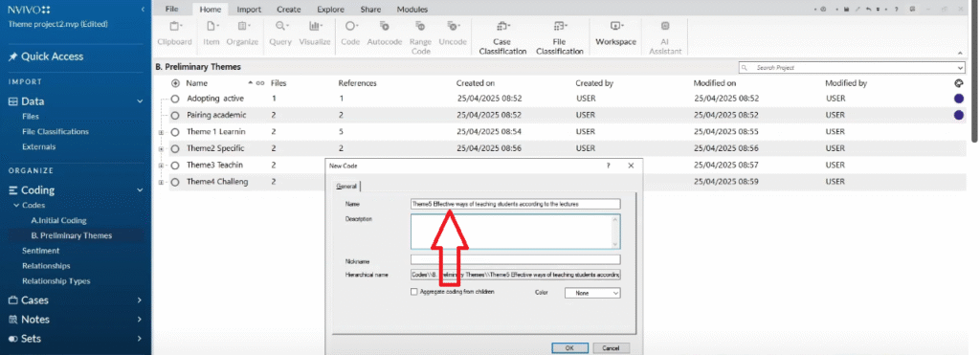
Task: Open the Query ribbon tool
Action: pos(280,33)
